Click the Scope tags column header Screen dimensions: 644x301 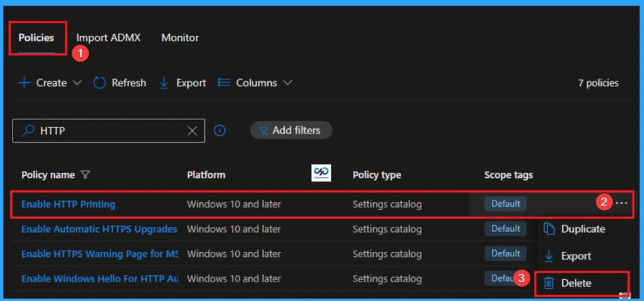click(508, 175)
